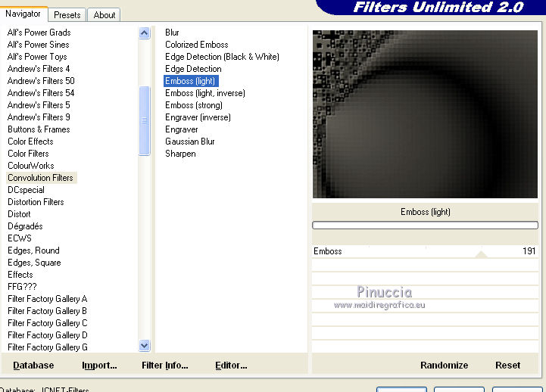
Task: Select Emboss (light) filter
Action: (x=191, y=81)
